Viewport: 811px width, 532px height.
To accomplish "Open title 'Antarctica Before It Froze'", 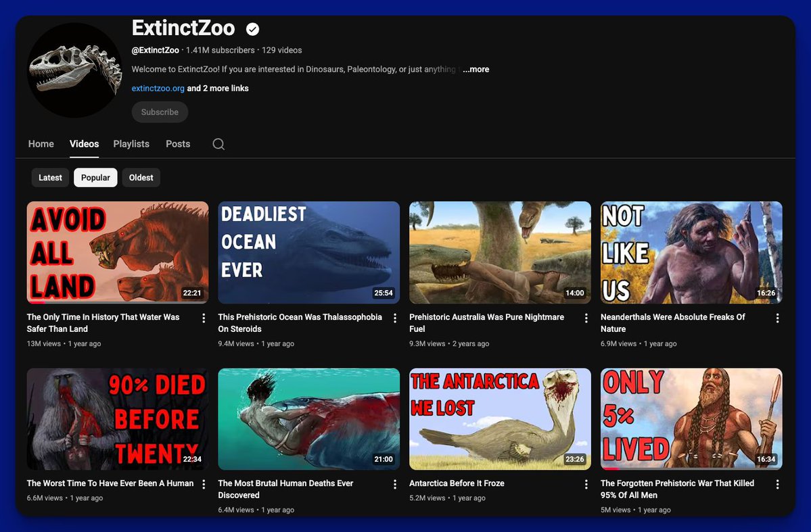I will 457,483.
